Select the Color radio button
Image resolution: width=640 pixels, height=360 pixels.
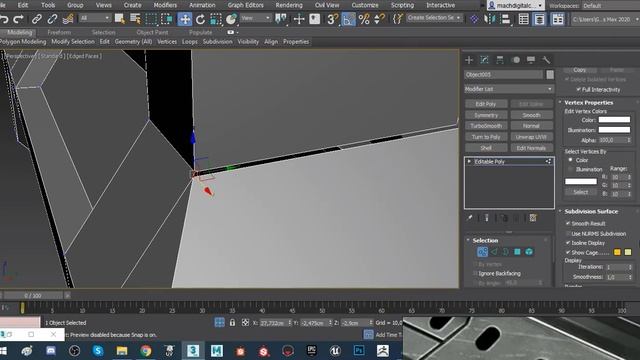click(571, 160)
